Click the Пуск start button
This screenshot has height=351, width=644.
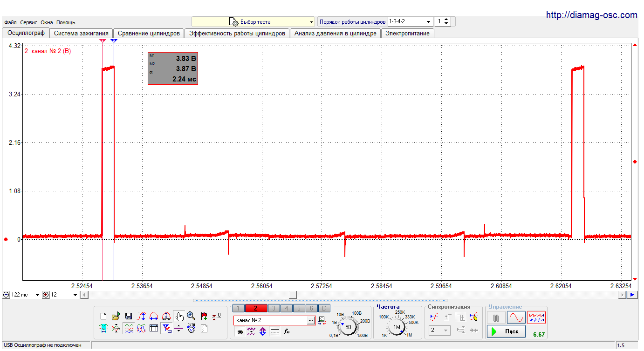tap(507, 331)
